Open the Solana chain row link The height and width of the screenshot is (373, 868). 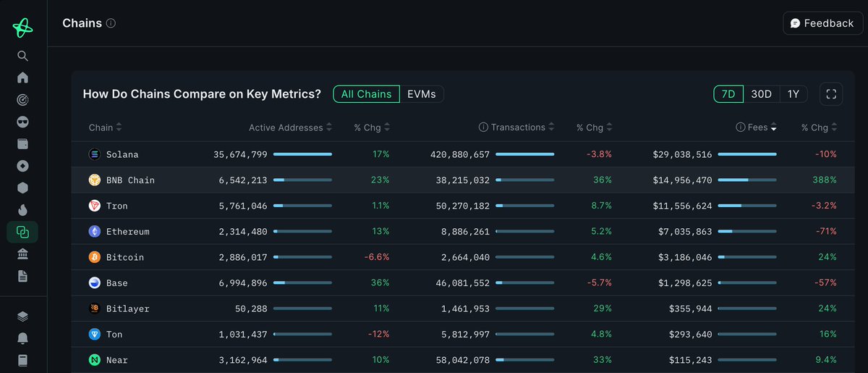(122, 154)
